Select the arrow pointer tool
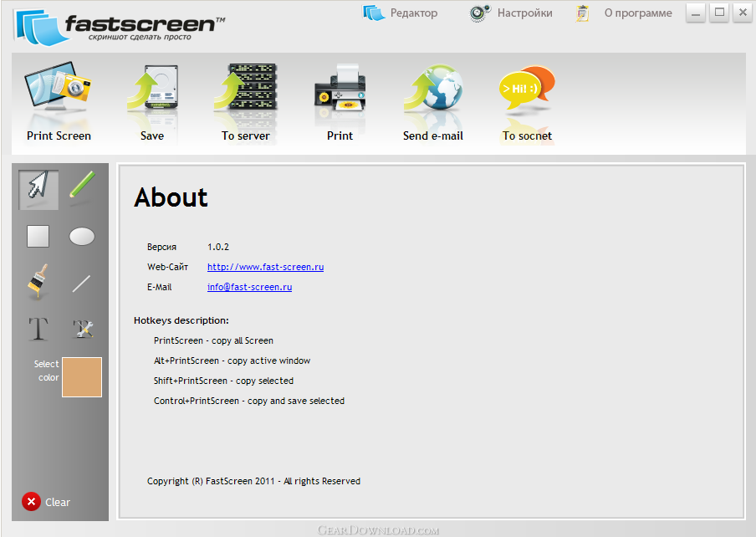Screen dimensions: 756x537 [38, 189]
